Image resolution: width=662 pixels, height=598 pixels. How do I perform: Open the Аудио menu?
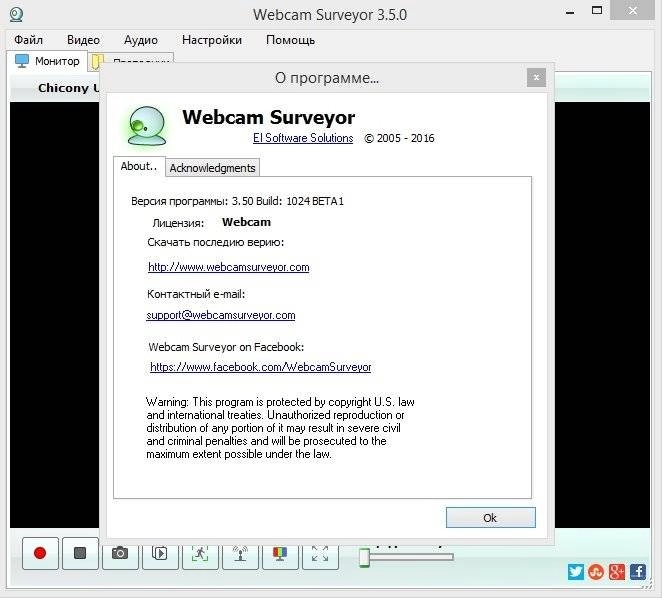[141, 40]
